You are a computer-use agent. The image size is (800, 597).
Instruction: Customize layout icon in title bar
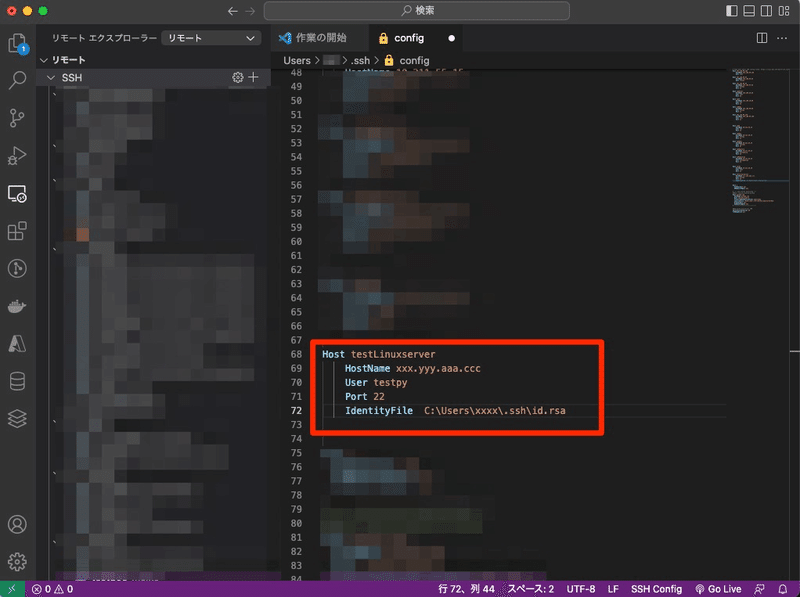[x=784, y=11]
